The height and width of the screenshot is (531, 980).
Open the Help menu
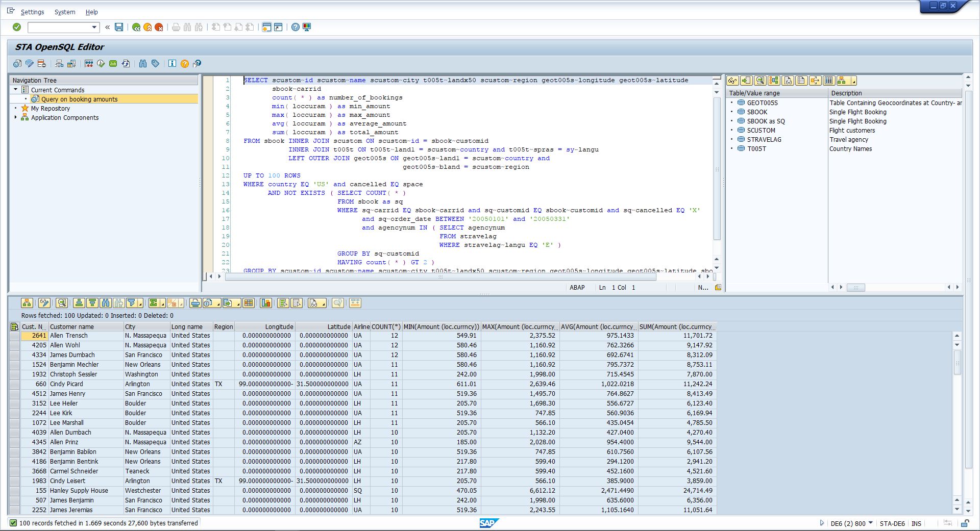tap(91, 12)
